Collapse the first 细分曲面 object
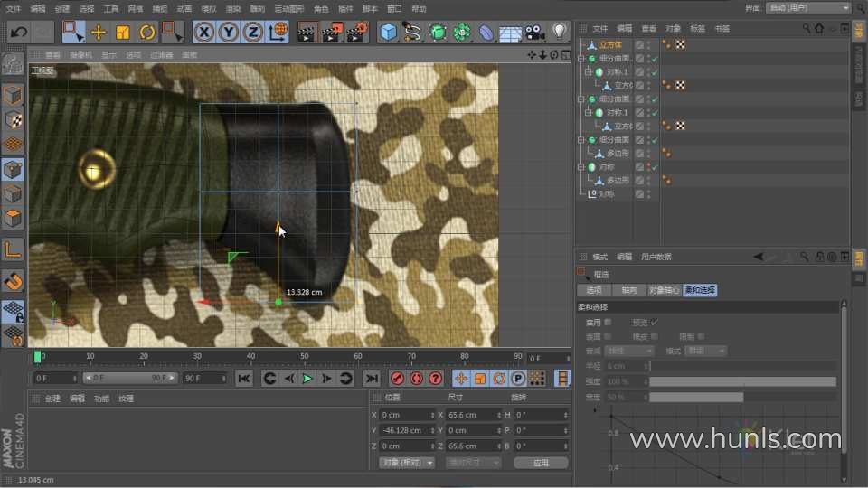This screenshot has width=868, height=488. [x=580, y=58]
